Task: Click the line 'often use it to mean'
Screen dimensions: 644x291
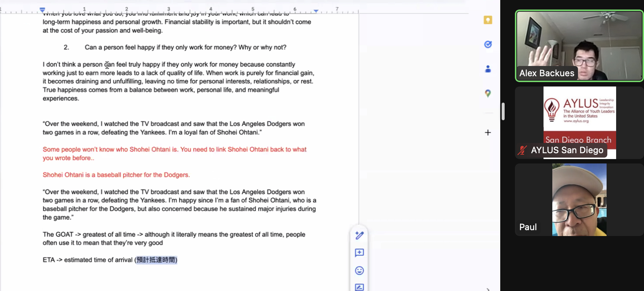Action: coord(103,243)
